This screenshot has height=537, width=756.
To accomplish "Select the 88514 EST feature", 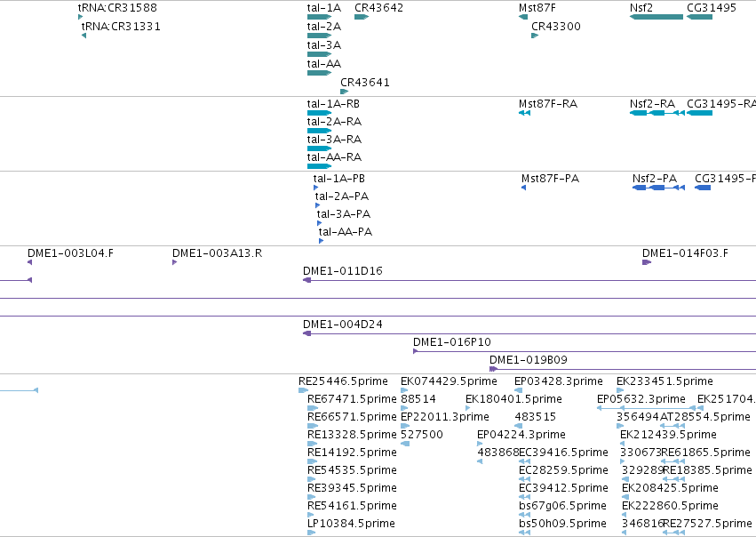I will point(404,408).
